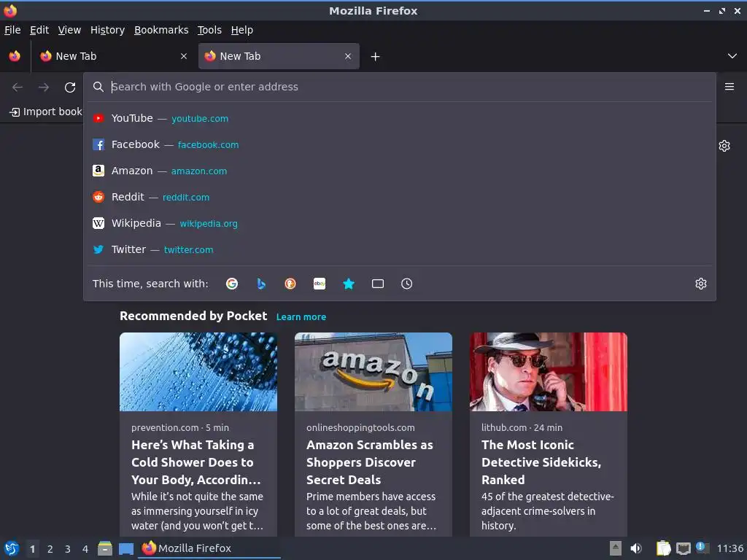Image resolution: width=747 pixels, height=560 pixels.
Task: Choose amazon.com suggestion link
Action: click(x=199, y=171)
